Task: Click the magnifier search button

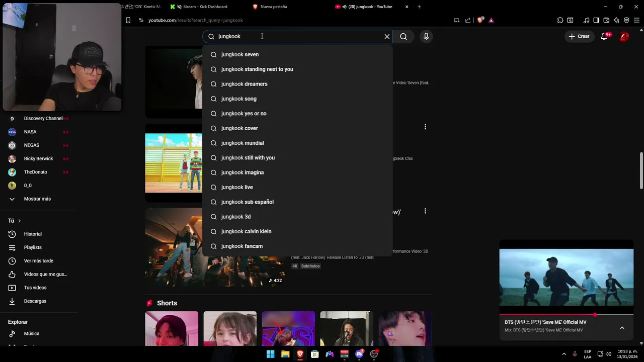Action: click(404, 36)
